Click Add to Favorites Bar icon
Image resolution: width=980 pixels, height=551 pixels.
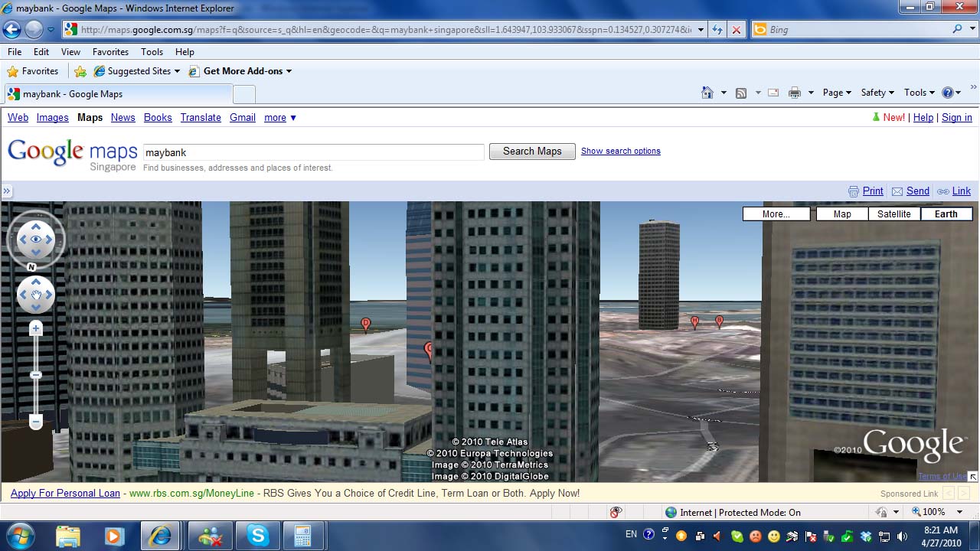click(80, 71)
